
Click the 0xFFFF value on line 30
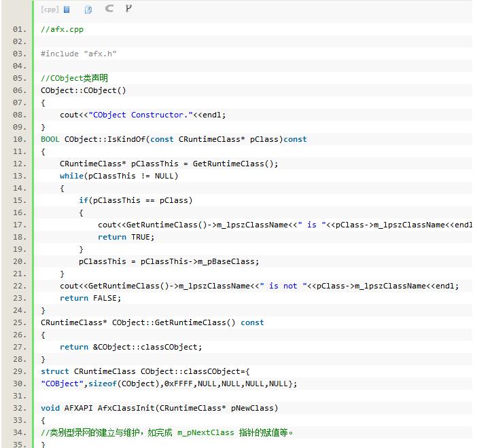pos(179,384)
